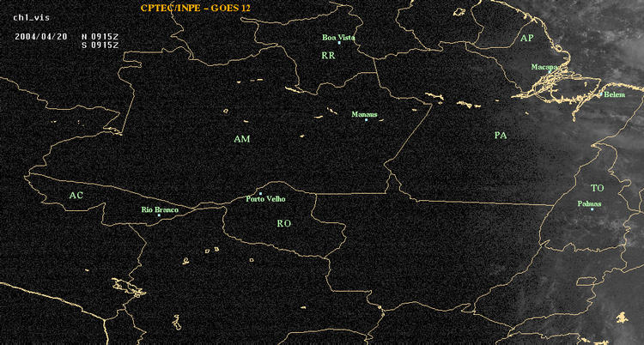Screen dimensions: 644x345
Task: Click the city marker dot below Palmas label
Action: (x=592, y=209)
